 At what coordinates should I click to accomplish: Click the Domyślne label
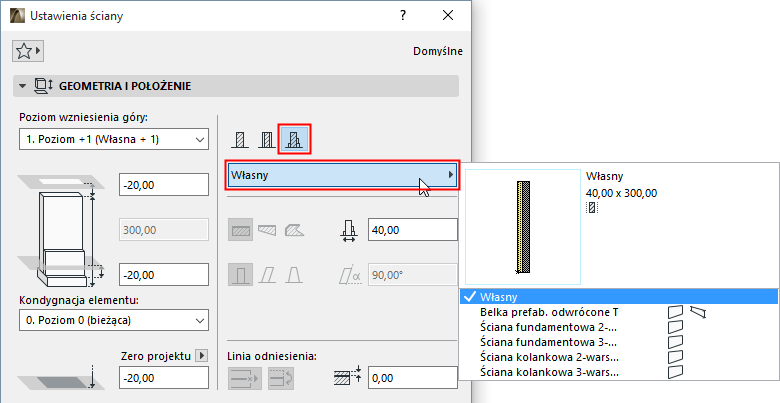click(x=438, y=51)
